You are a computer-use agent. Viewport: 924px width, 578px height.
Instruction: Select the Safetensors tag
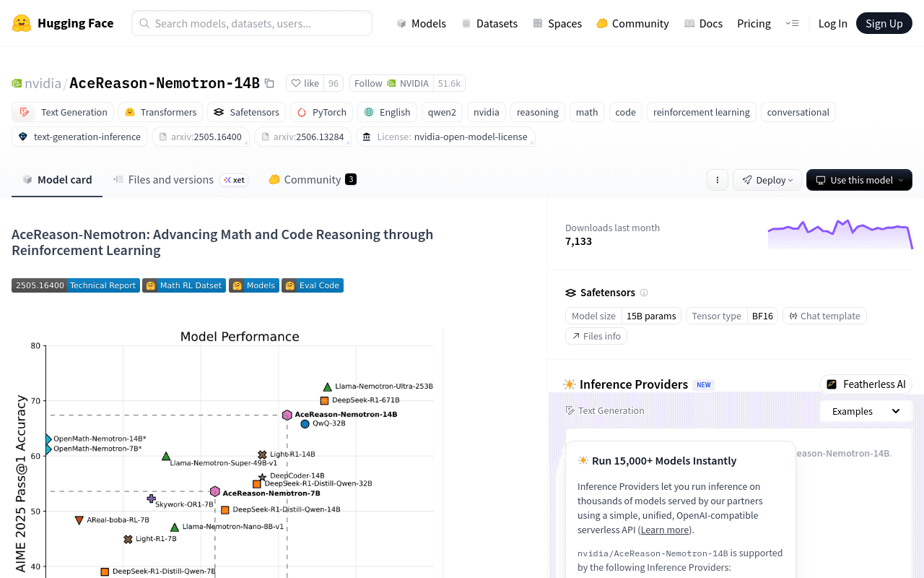246,112
